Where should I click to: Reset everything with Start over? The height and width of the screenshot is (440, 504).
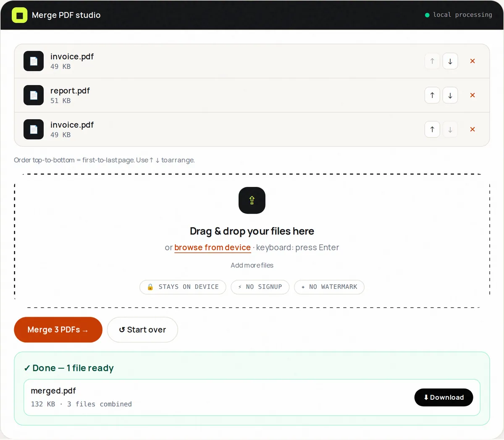click(142, 330)
